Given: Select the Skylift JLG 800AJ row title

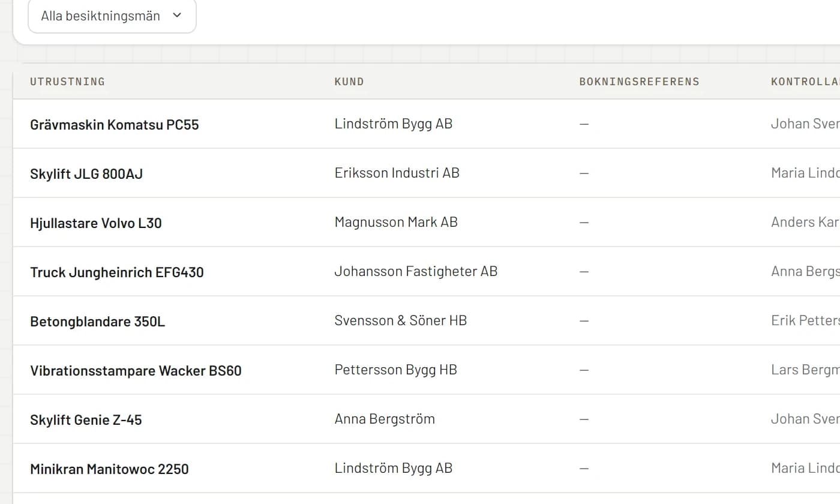Looking at the screenshot, I should [x=86, y=173].
